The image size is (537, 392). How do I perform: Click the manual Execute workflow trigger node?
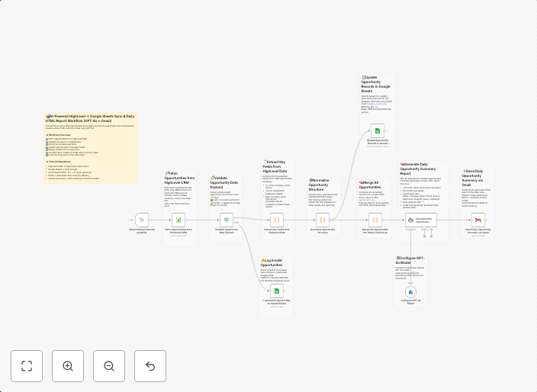142,220
